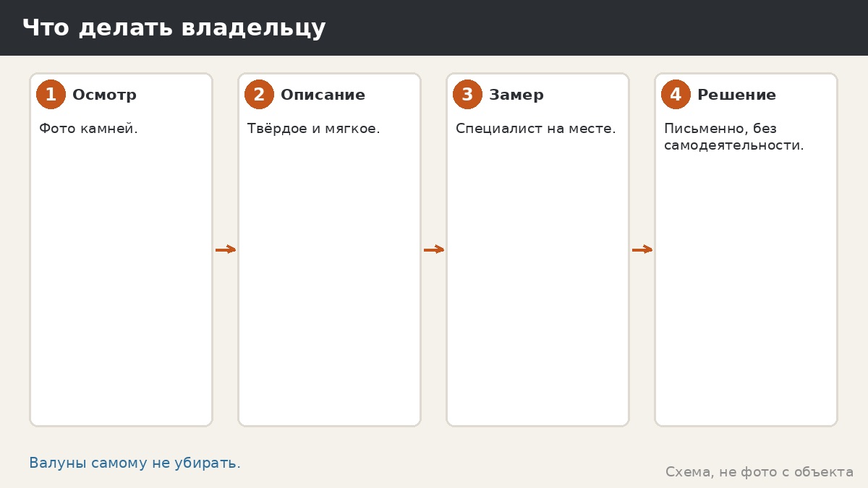The height and width of the screenshot is (488, 868).
Task: Click the orange step circle numbered 1
Action: (51, 95)
